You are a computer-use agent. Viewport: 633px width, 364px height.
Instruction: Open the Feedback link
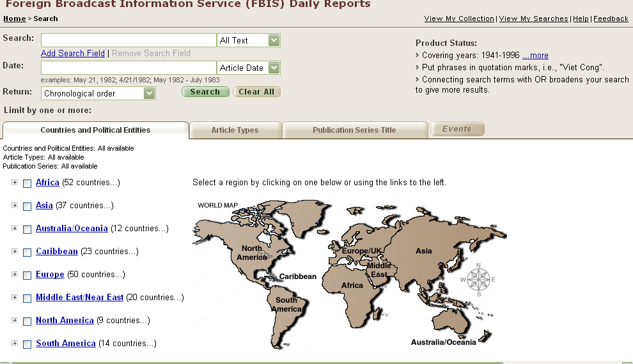[611, 19]
